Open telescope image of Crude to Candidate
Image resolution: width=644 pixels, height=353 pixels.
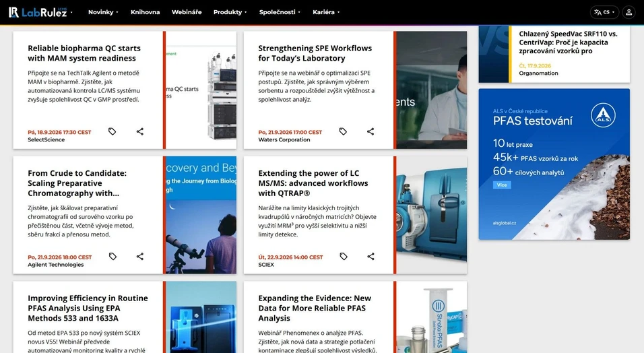[x=201, y=215]
